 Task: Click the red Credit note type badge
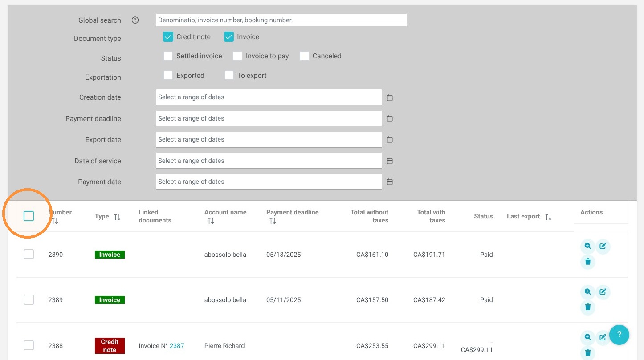coord(110,346)
